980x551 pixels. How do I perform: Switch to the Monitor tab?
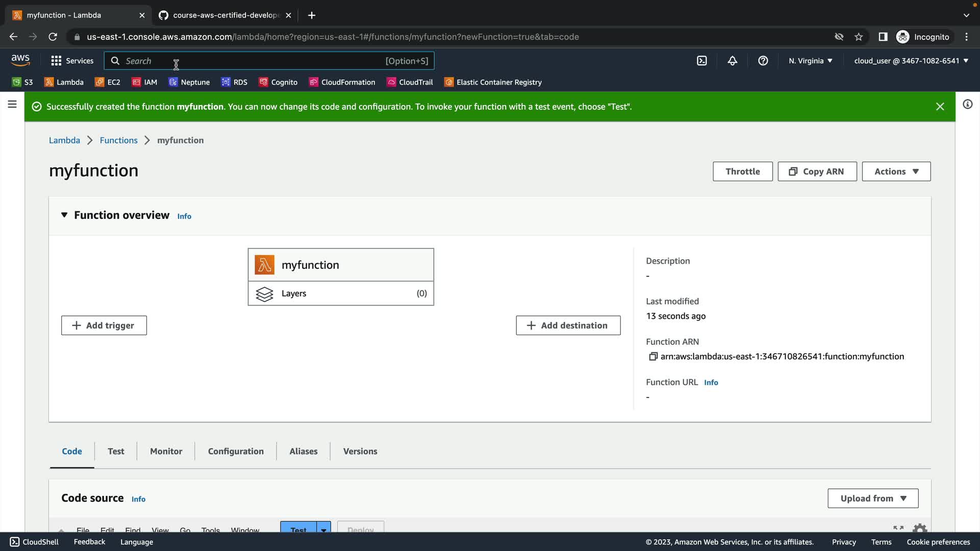click(166, 451)
